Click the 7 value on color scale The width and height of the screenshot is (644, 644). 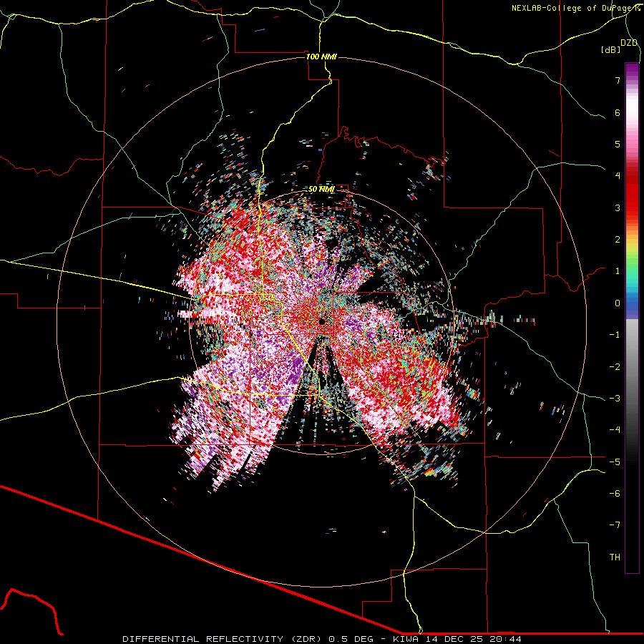pyautogui.click(x=618, y=80)
